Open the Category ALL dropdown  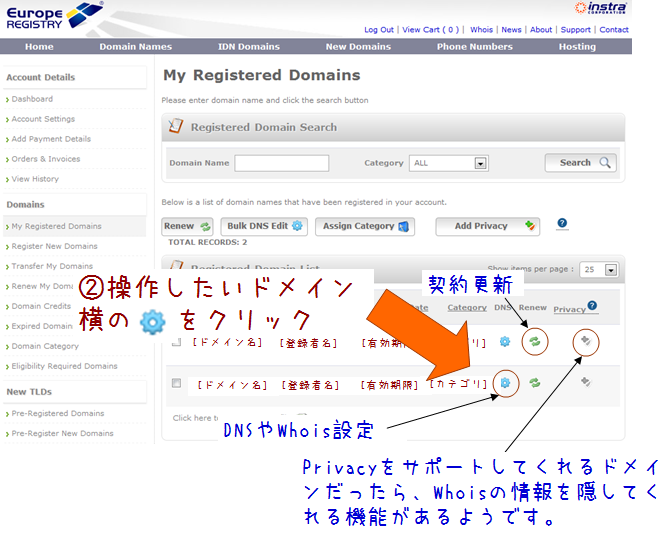[449, 163]
